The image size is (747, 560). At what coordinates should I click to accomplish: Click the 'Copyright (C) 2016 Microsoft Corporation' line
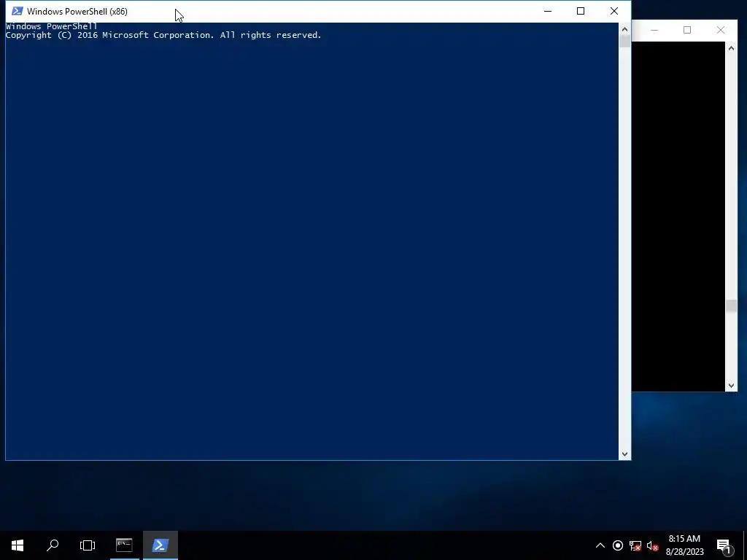[x=163, y=35]
